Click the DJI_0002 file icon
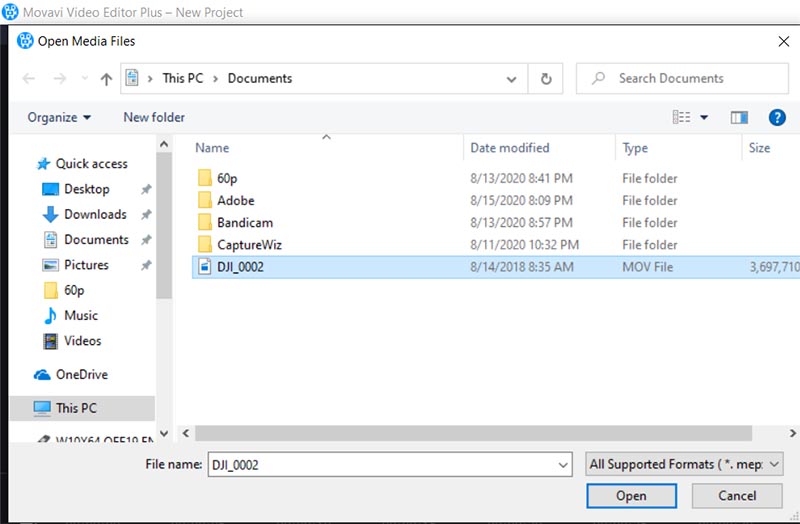800x524 pixels. [x=205, y=267]
